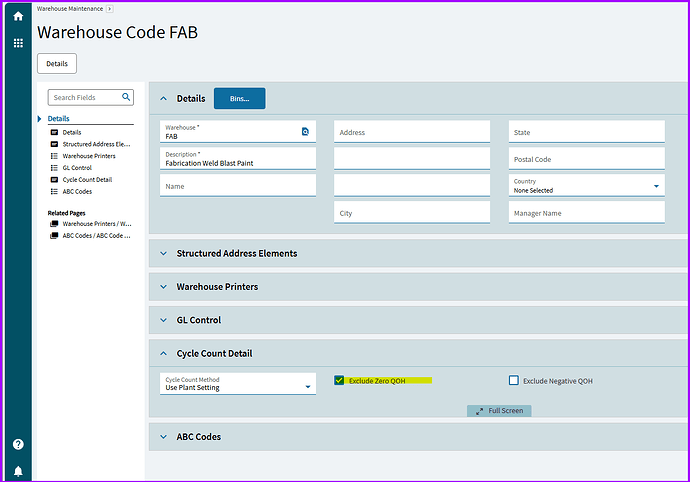Go to the Home icon in sidebar
This screenshot has width=690, height=482.
click(18, 16)
